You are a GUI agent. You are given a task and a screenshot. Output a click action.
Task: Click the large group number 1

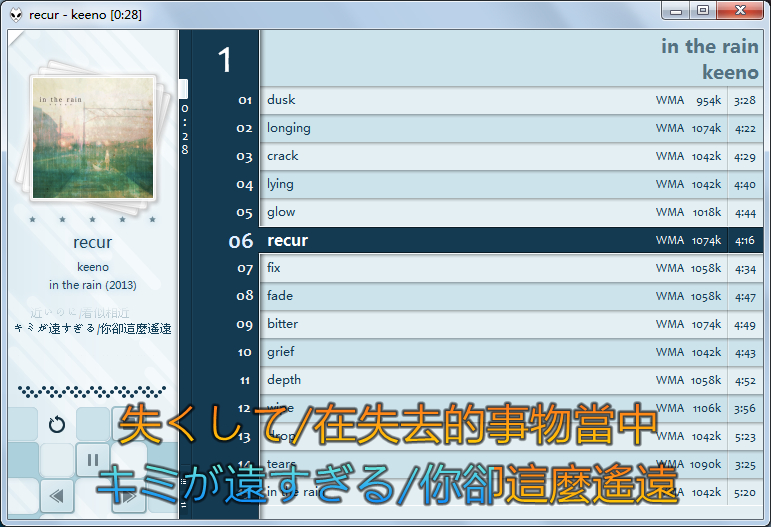tap(225, 60)
